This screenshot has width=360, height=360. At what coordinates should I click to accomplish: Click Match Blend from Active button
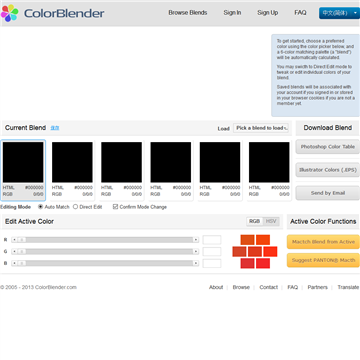pos(323,242)
